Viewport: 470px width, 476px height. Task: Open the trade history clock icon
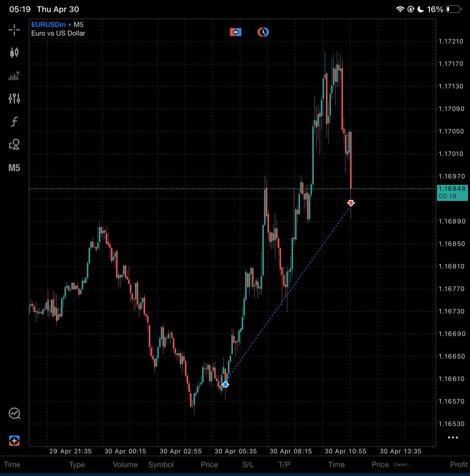coord(263,32)
